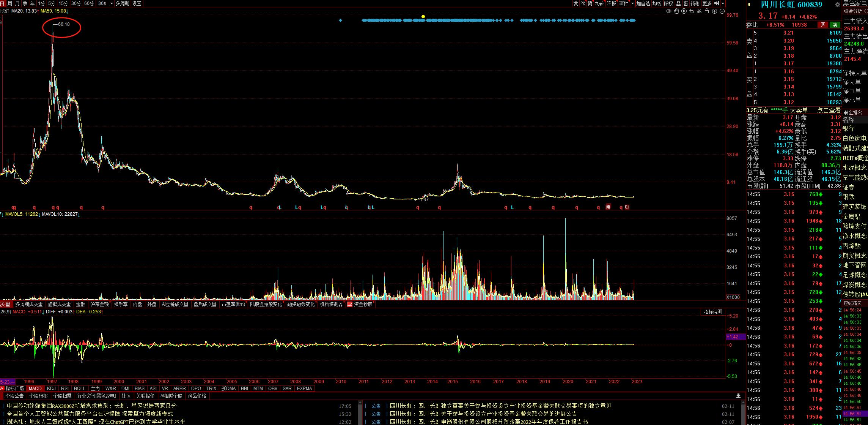Select the scissors cut icon

[x=699, y=11]
